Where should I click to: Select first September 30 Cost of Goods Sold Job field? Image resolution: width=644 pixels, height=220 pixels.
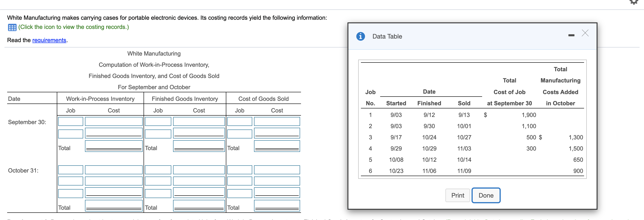pos(239,121)
